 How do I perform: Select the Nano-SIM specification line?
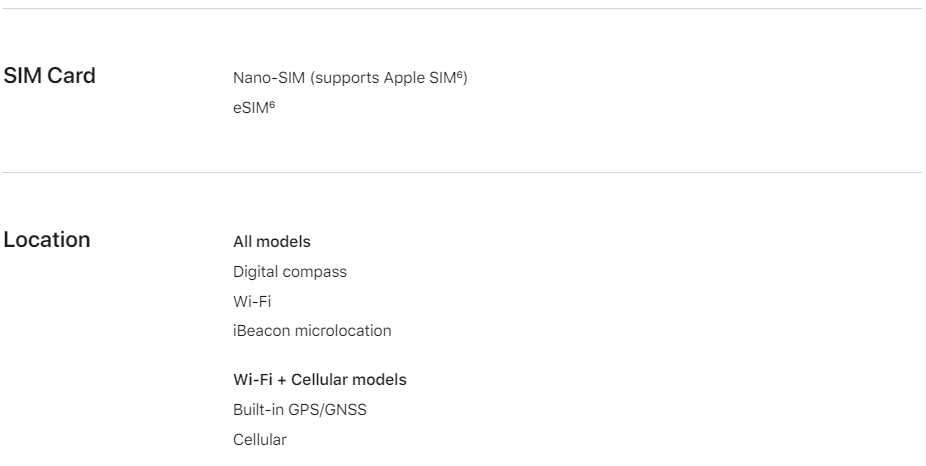[x=350, y=78]
